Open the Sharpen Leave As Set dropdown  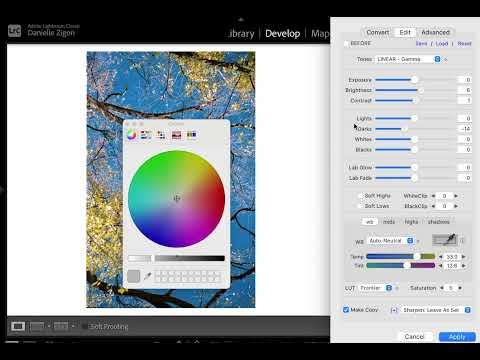(436, 310)
